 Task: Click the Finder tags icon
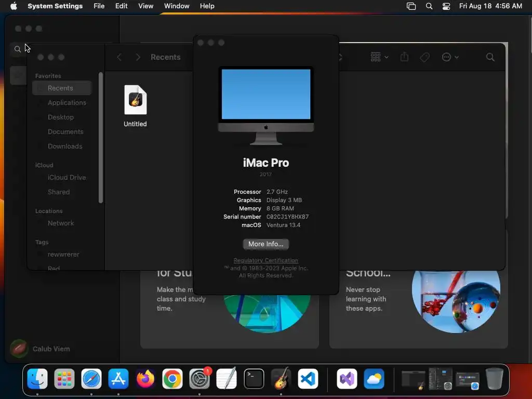(424, 57)
